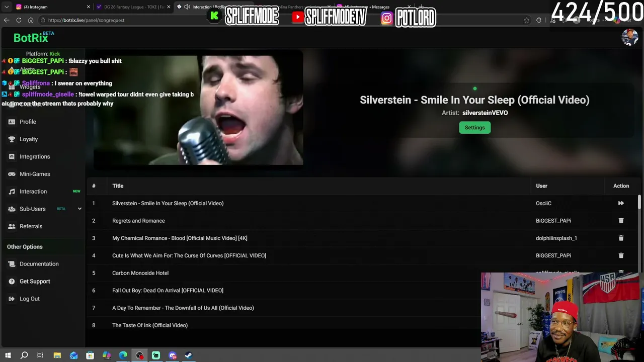Click the song queue vertical scrollbar
Viewport: 644px width, 362px height.
639,202
